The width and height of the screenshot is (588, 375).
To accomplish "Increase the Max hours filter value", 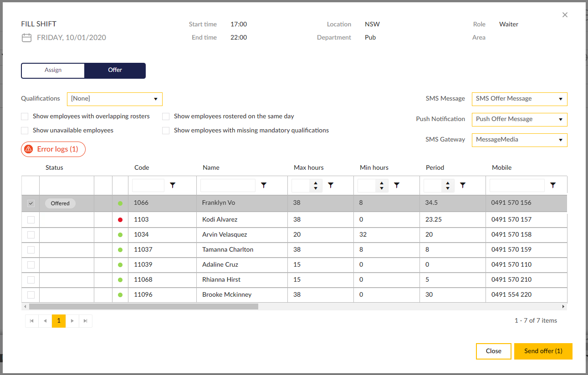I will [x=316, y=183].
